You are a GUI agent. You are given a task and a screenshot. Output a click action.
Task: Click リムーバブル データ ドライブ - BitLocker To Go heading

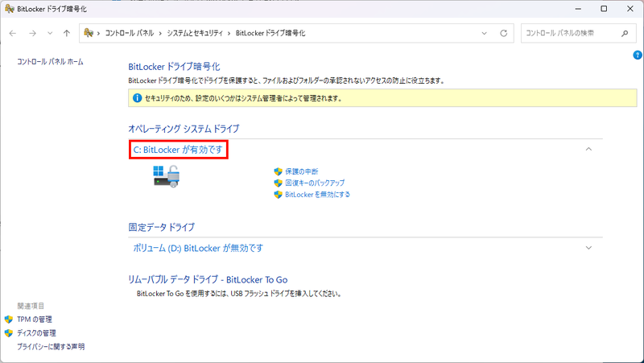[208, 279]
